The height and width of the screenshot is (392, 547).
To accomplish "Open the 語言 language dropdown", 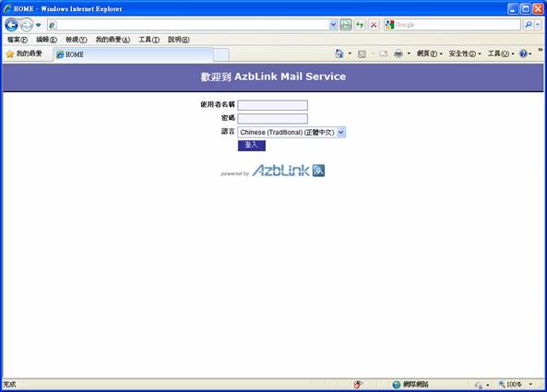I will (291, 132).
